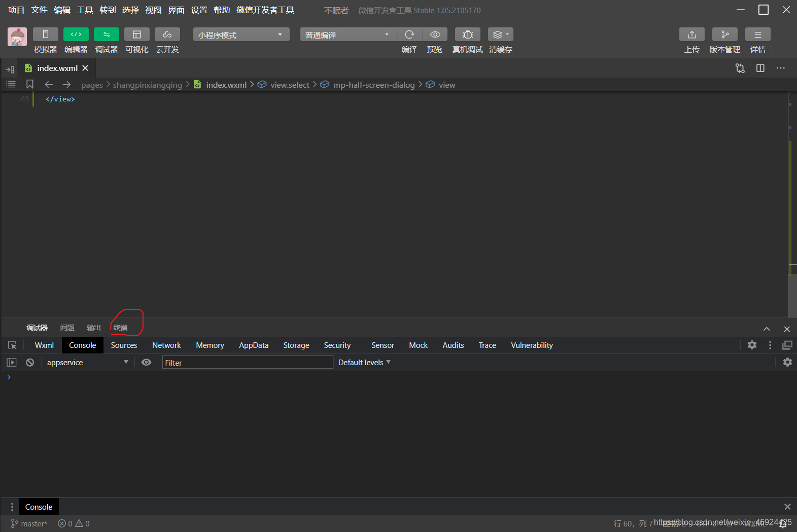Viewport: 797px width, 532px height.
Task: Open the appservice context dropdown
Action: [87, 362]
